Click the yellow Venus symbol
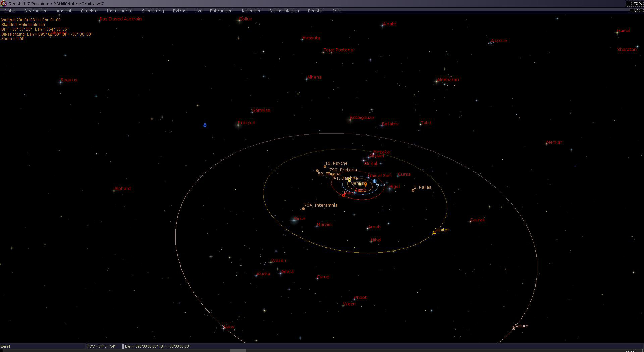 pyautogui.click(x=349, y=180)
